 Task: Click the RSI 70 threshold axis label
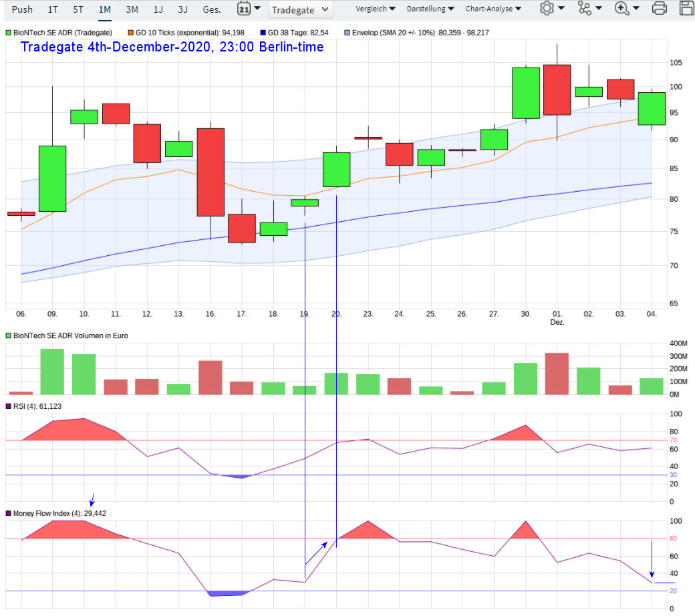[x=674, y=440]
